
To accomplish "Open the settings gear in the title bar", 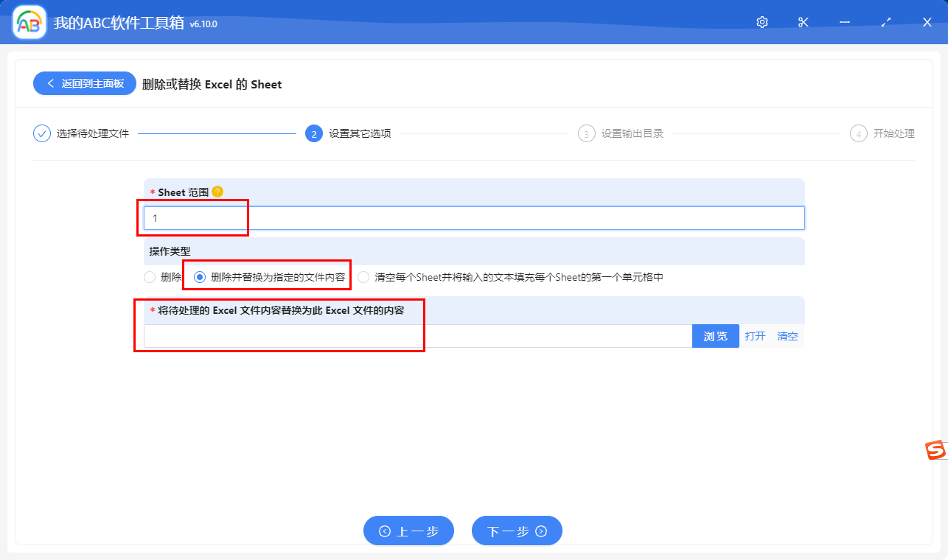I will (761, 22).
